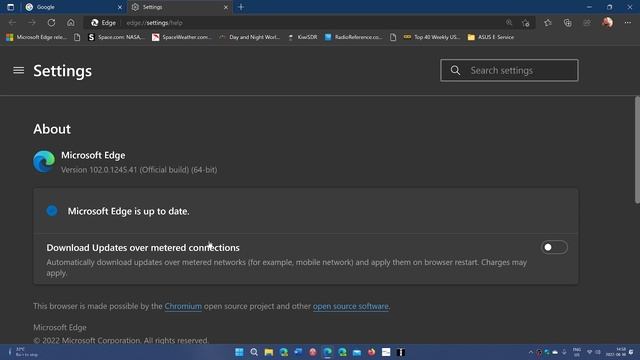The image size is (640, 360).
Task: Click the edge://settings/help address bar
Action: coord(310,23)
